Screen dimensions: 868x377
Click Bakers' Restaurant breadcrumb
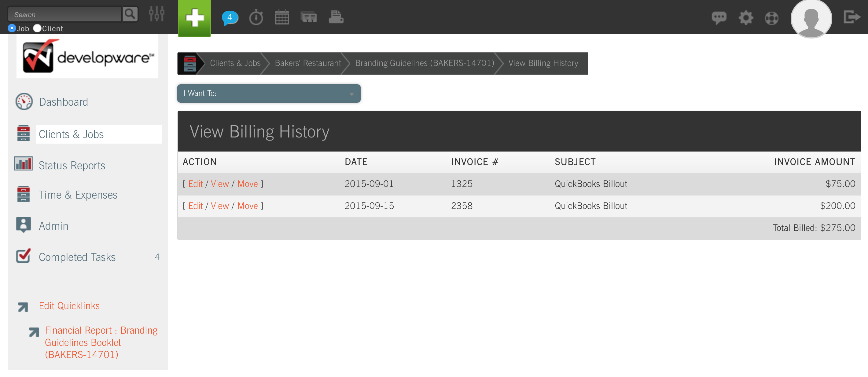(308, 63)
